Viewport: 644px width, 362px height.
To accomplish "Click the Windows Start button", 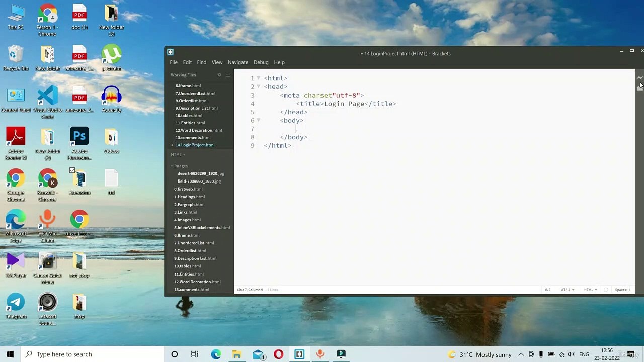I will pos(10,354).
